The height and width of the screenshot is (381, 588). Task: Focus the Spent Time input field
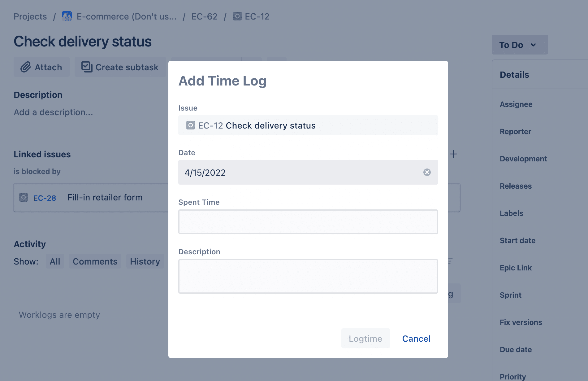(x=308, y=222)
